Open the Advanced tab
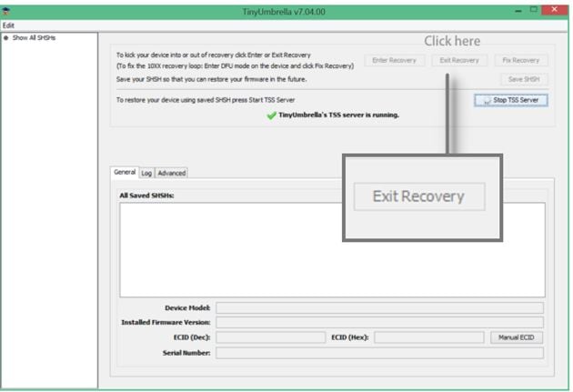This screenshot has width=573, height=392. point(171,173)
